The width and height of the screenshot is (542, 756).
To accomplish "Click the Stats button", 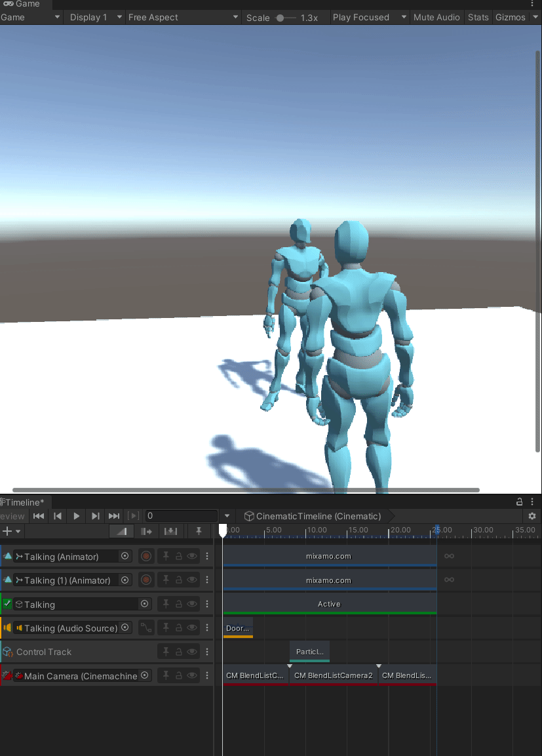I will (x=478, y=17).
